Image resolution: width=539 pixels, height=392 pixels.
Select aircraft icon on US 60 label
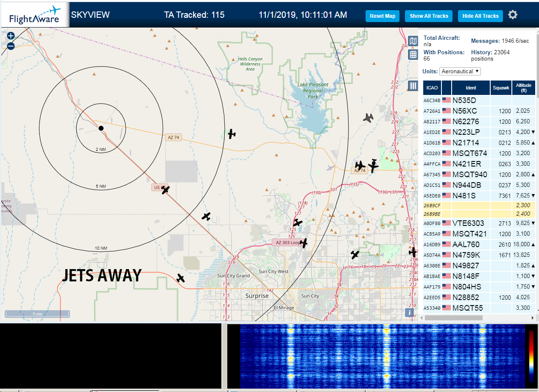tap(165, 189)
